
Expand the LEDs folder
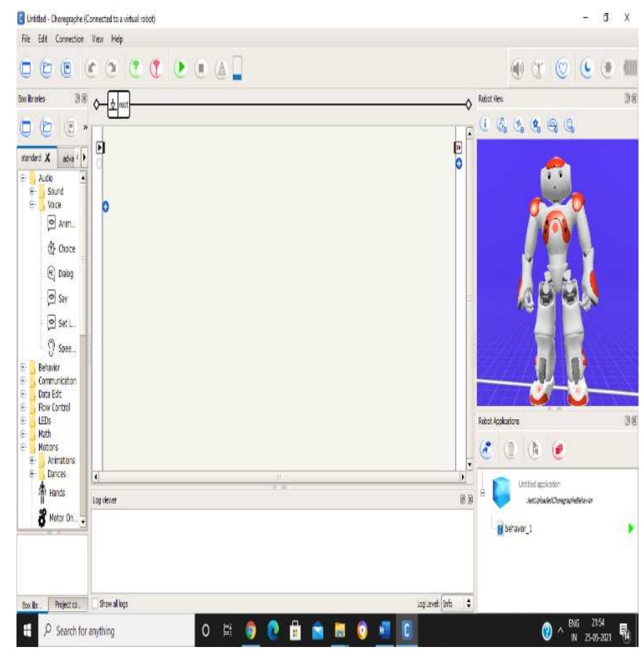[x=23, y=420]
